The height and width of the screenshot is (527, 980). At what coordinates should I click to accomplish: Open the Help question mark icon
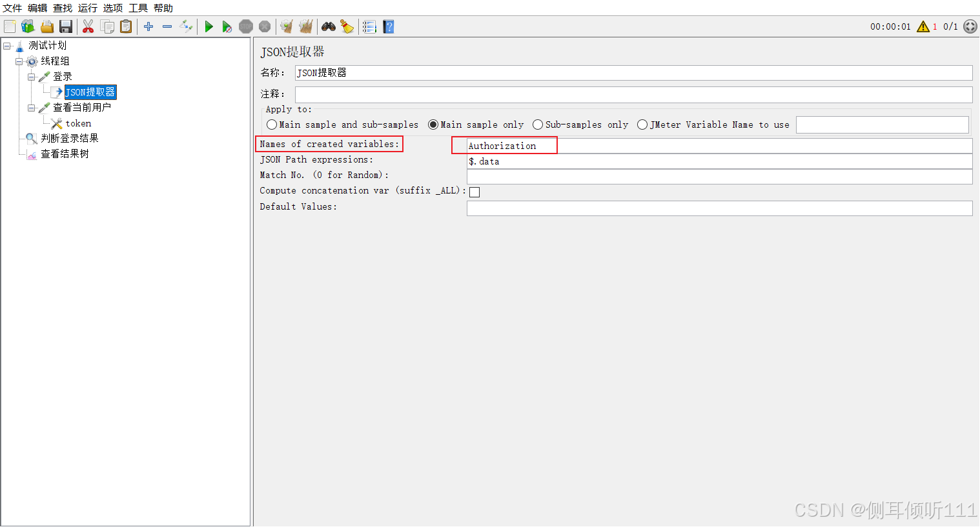click(388, 26)
